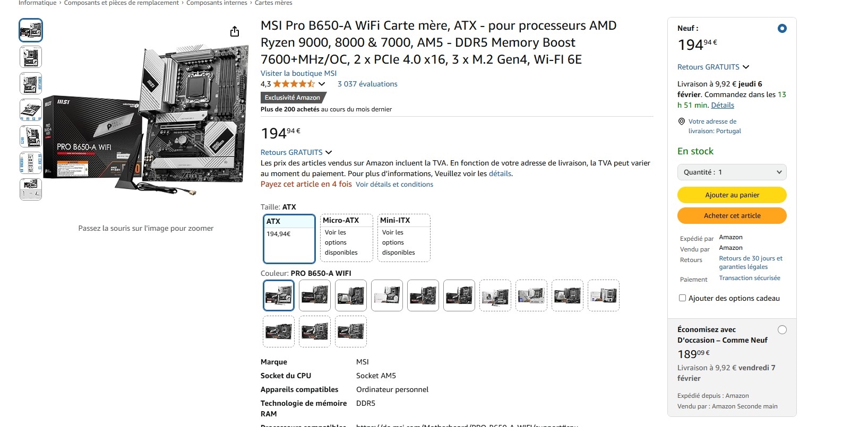The width and height of the screenshot is (868, 427).
Task: Click Ajouter au panier button
Action: tap(732, 195)
